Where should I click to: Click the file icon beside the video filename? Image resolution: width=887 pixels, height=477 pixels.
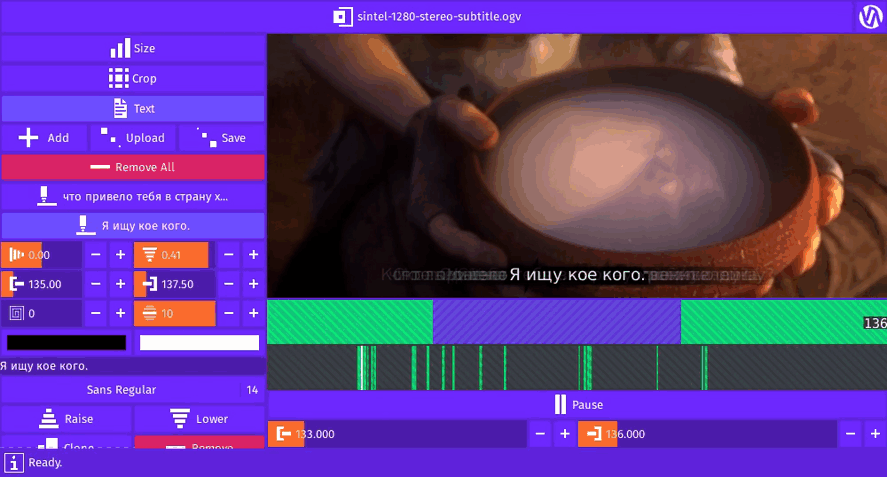(342, 16)
